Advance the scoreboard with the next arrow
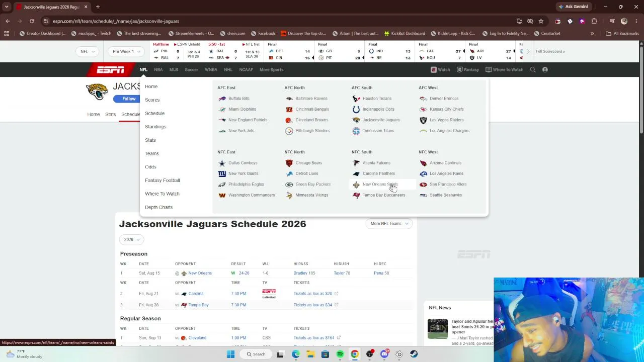 pyautogui.click(x=528, y=51)
